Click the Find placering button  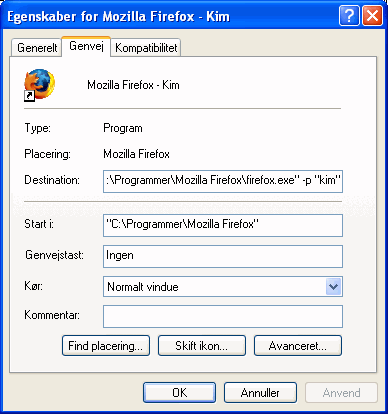(106, 346)
